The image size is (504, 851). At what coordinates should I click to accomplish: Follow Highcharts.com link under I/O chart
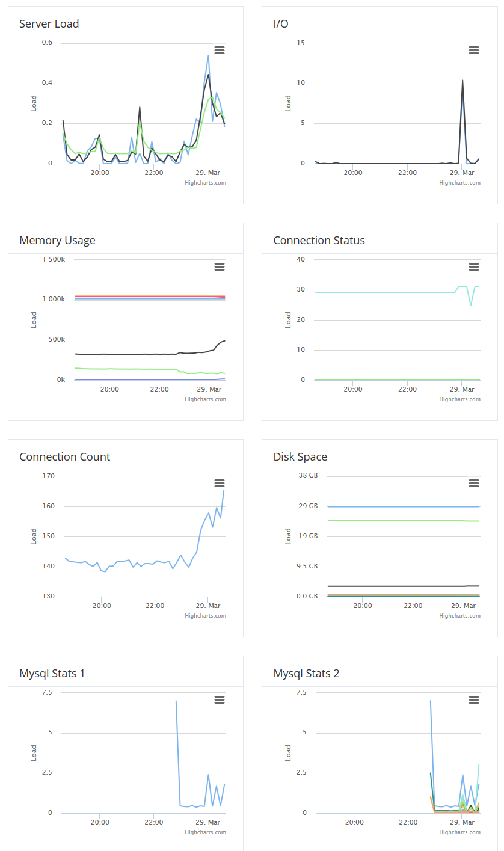(460, 183)
